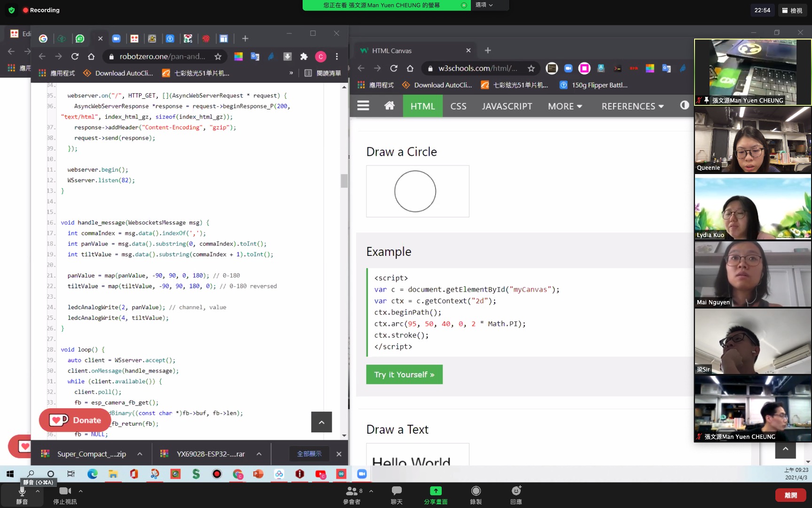This screenshot has width=812, height=508.
Task: Open the 選項 options dropdown in the Zoom sharing bar
Action: click(x=484, y=5)
